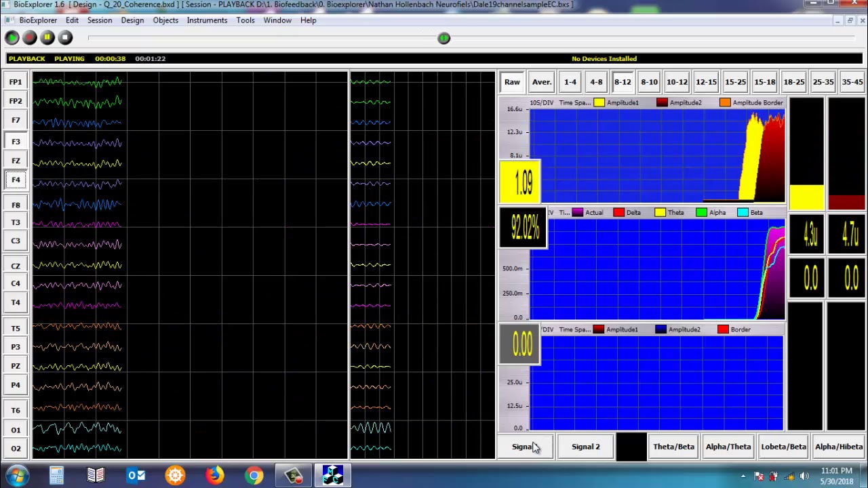Select the Aver. filter button
The height and width of the screenshot is (488, 868).
tap(541, 82)
